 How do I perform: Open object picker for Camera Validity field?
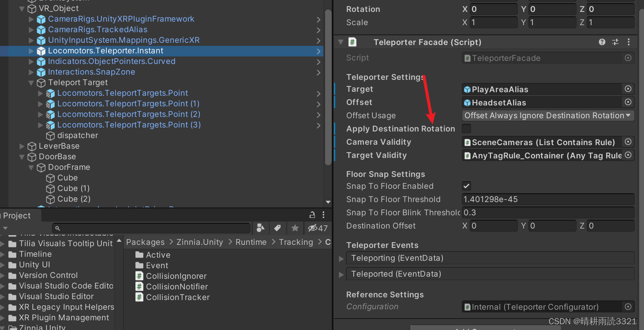pos(628,142)
